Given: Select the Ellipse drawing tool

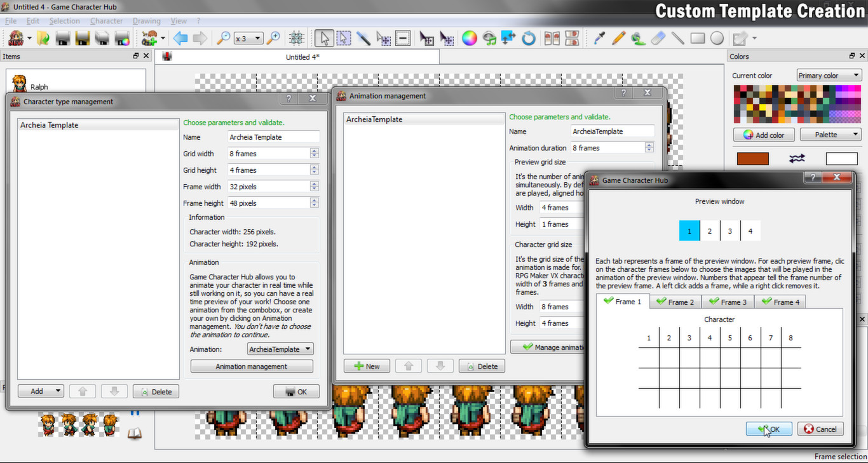Looking at the screenshot, I should (x=717, y=38).
